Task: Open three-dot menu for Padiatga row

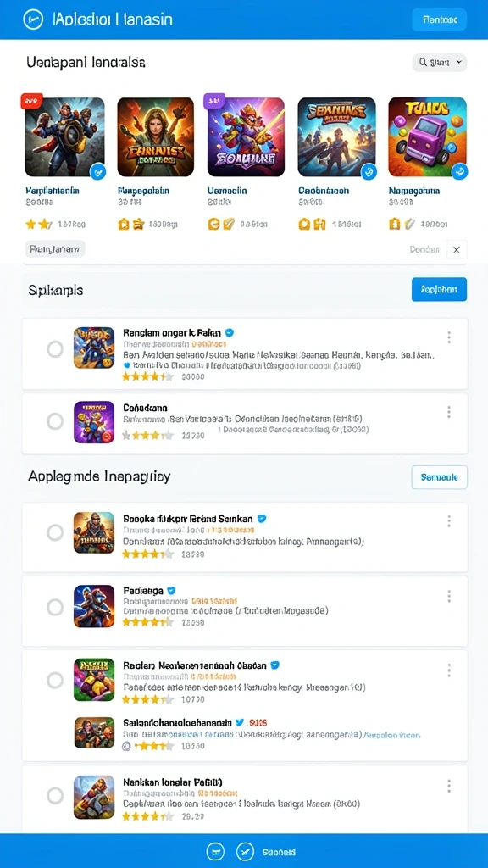Action: tap(449, 596)
